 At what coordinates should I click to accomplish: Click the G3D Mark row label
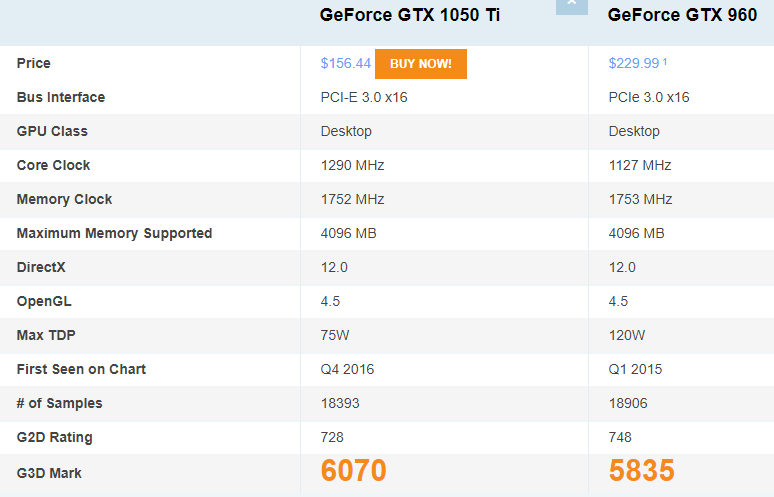(x=48, y=471)
